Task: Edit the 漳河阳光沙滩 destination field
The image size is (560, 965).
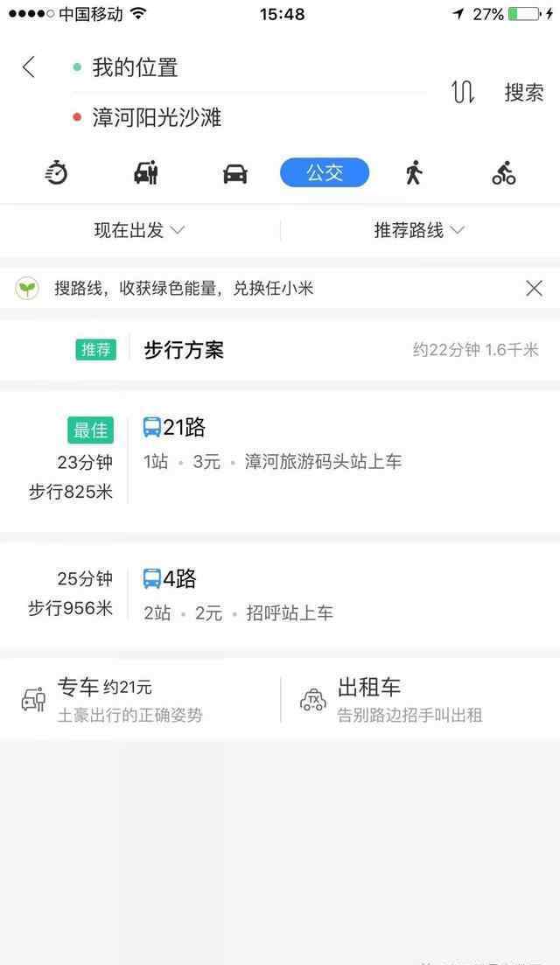Action: tap(249, 117)
